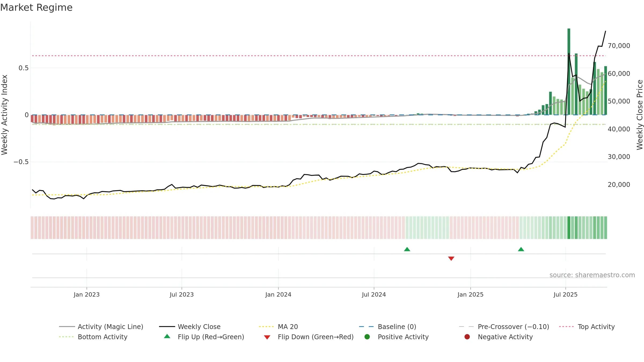Toggle Flip Down (Green→Red) legend entry
This screenshot has width=644, height=362.
click(x=309, y=337)
